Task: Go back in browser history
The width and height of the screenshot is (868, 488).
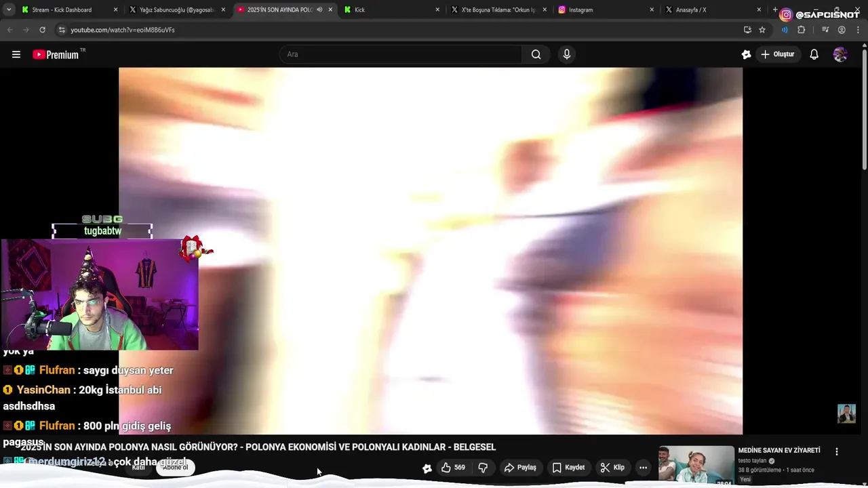Action: click(9, 30)
